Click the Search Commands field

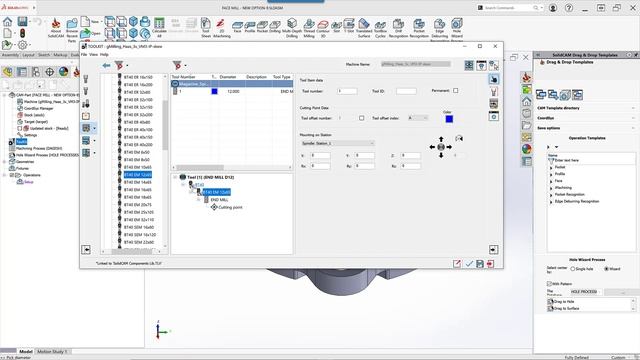(x=510, y=8)
